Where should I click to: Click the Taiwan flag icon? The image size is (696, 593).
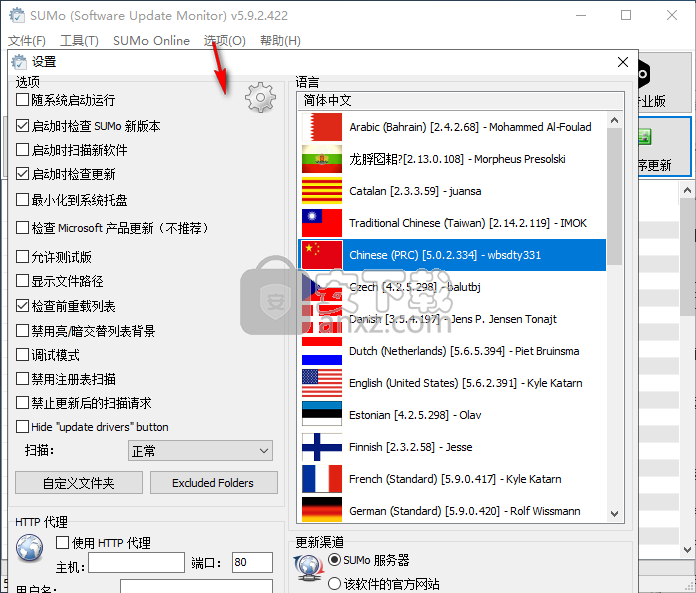[x=322, y=223]
